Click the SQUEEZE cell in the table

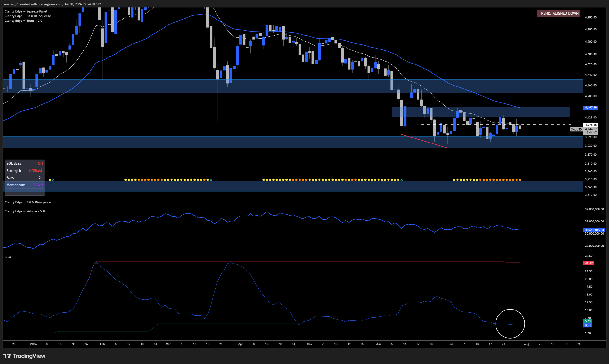click(16, 163)
